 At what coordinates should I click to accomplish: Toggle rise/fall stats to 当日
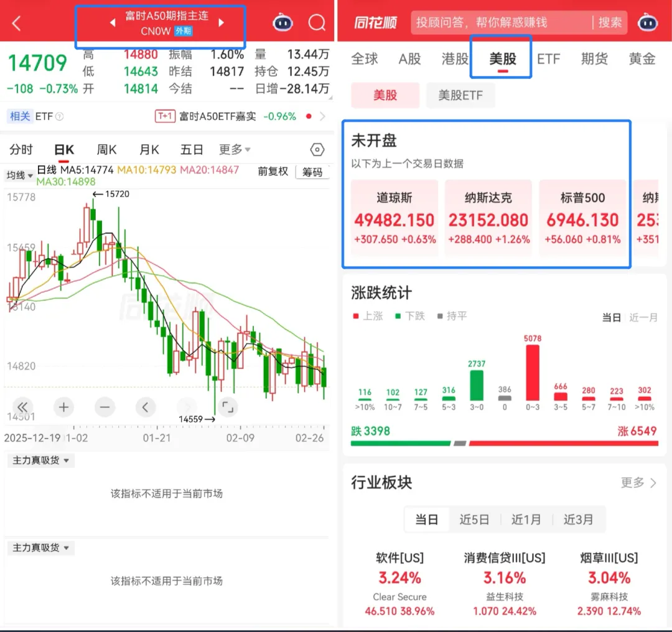click(611, 317)
